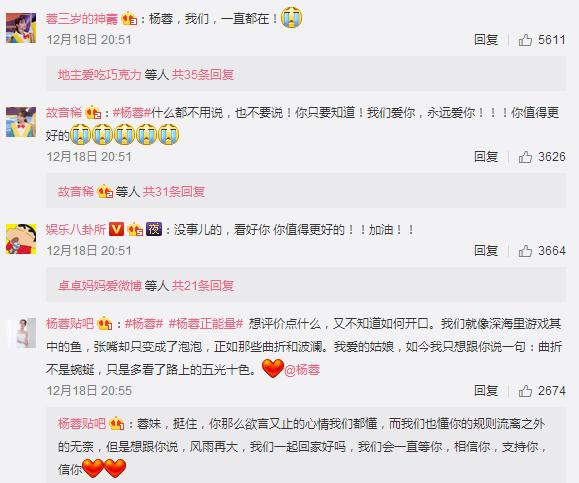Reply to 蓉三岁的神毒's comment
This screenshot has height=483, width=579.
pos(486,40)
